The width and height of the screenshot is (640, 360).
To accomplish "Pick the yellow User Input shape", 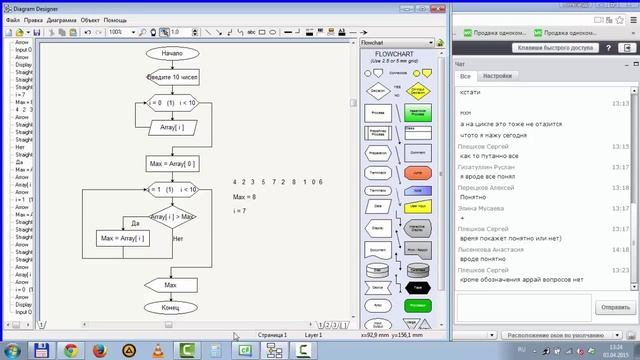I will coord(418,207).
